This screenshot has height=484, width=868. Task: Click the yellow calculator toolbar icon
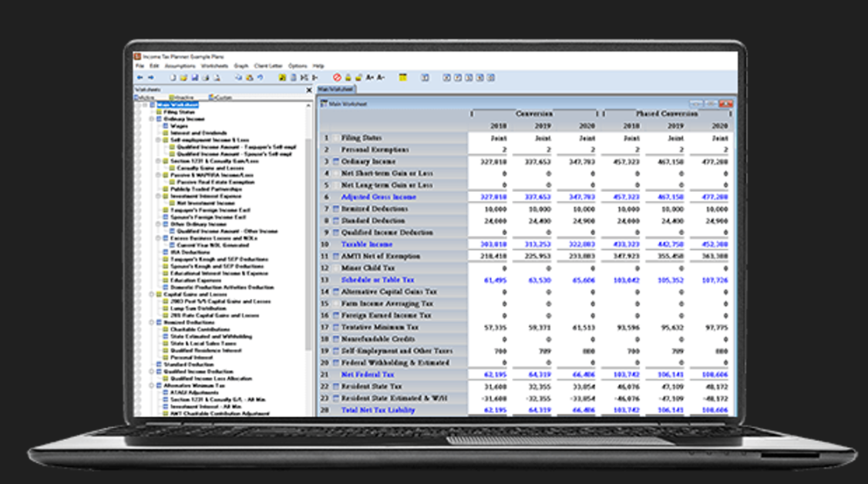402,78
